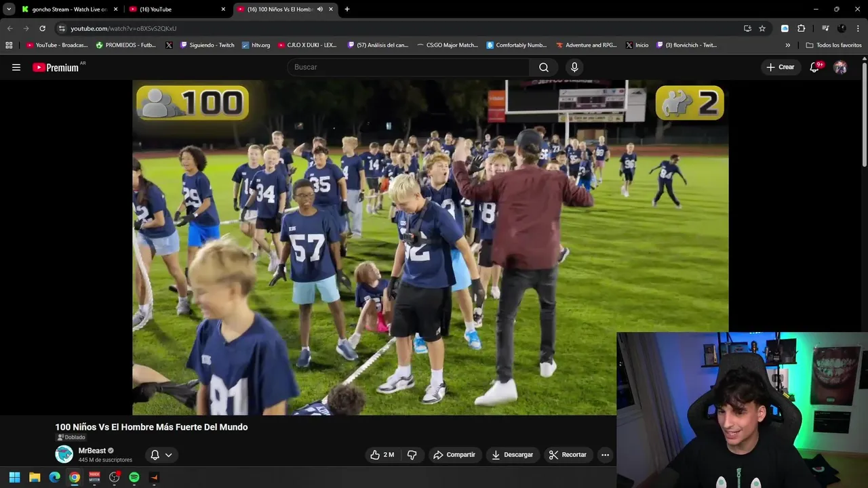Viewport: 868px width, 488px height.
Task: Open hltv.org bookmark
Action: (256, 45)
